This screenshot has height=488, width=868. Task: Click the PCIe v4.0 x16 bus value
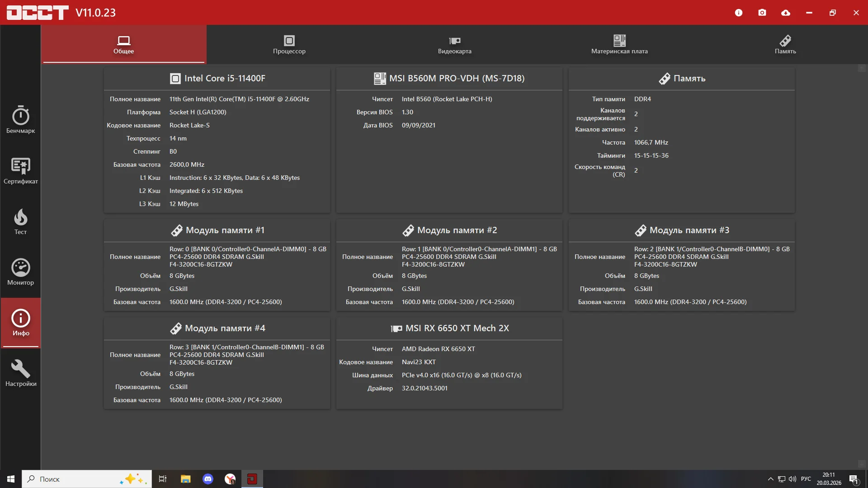click(462, 375)
